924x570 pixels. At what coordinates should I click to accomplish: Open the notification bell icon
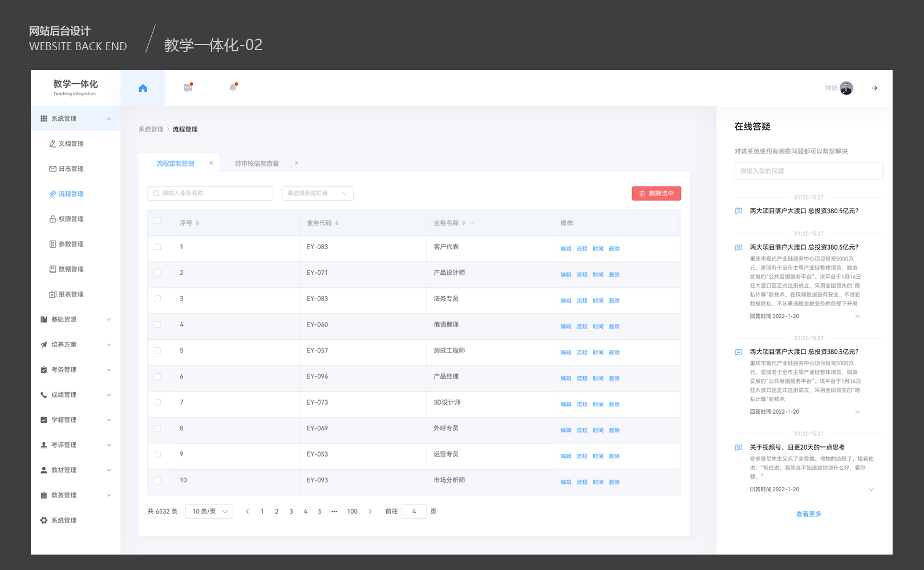pyautogui.click(x=233, y=87)
